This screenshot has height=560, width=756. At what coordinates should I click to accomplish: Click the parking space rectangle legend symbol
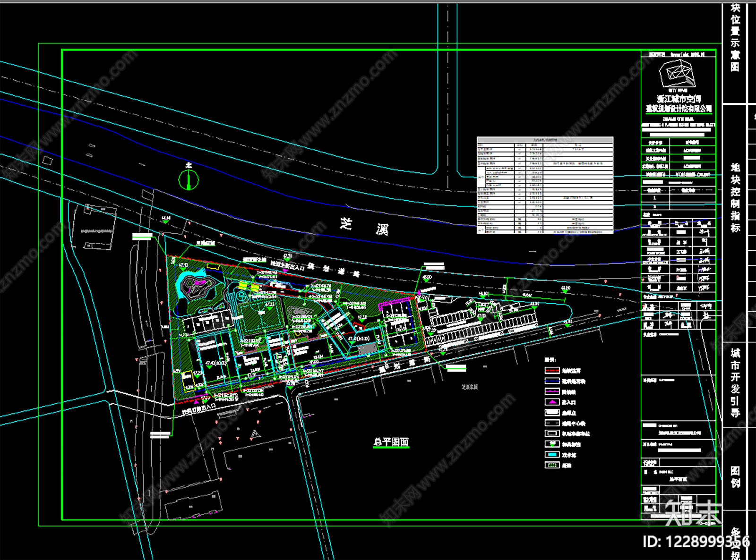[552, 433]
